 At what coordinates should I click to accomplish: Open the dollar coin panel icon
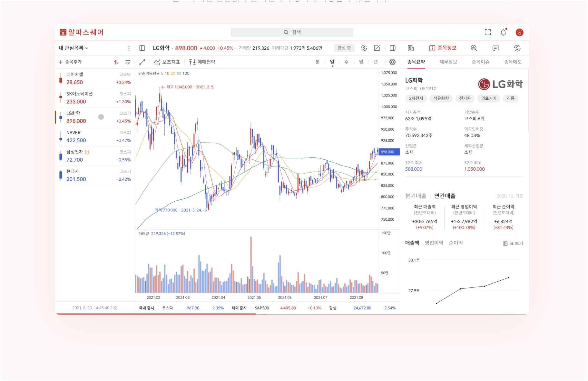click(x=517, y=48)
